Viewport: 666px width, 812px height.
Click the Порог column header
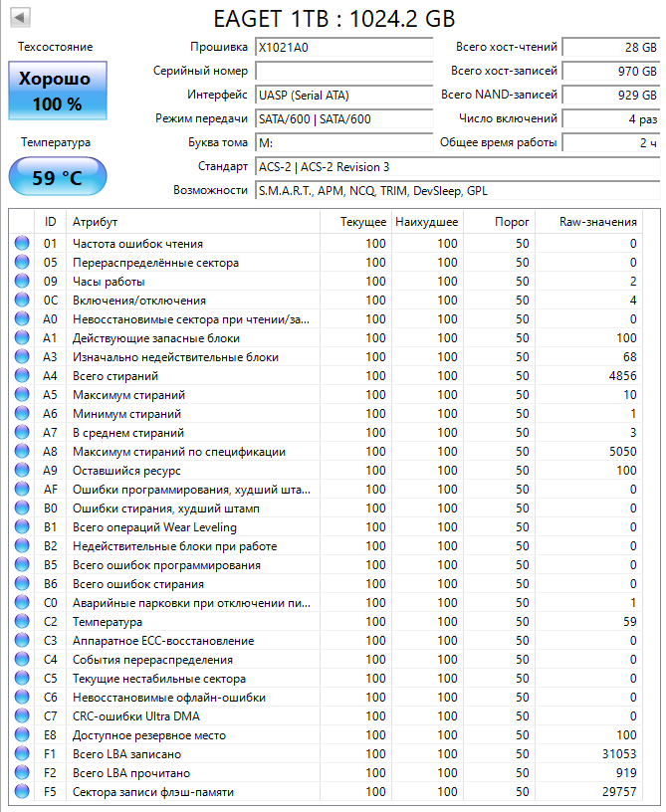[513, 222]
